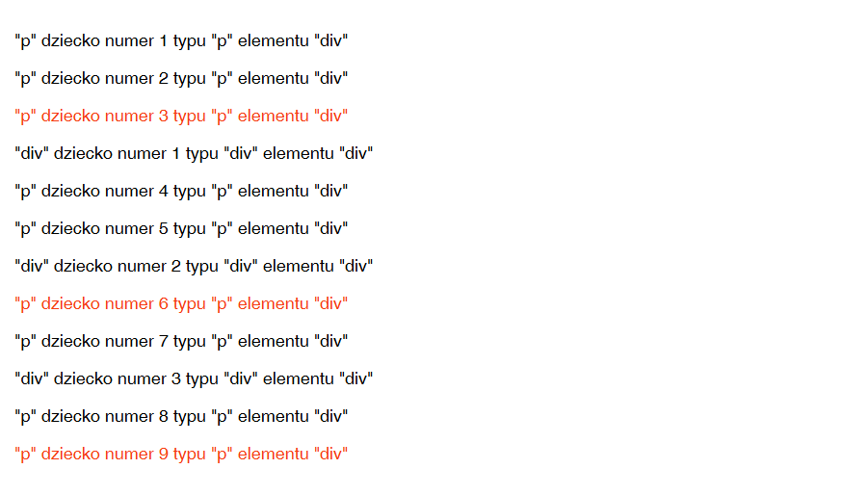Click the paragraph "p" dziecko numer 1
Screen dimensions: 868x495
tap(181, 41)
